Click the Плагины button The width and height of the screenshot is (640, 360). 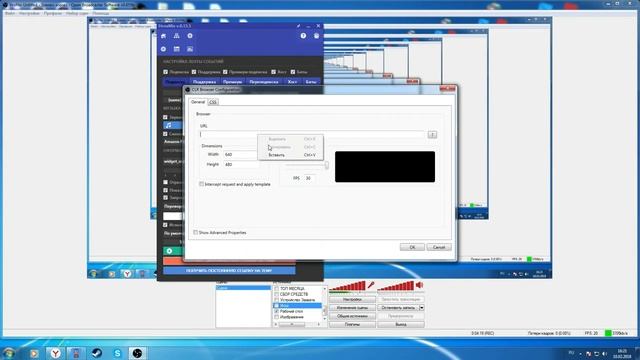[352, 324]
